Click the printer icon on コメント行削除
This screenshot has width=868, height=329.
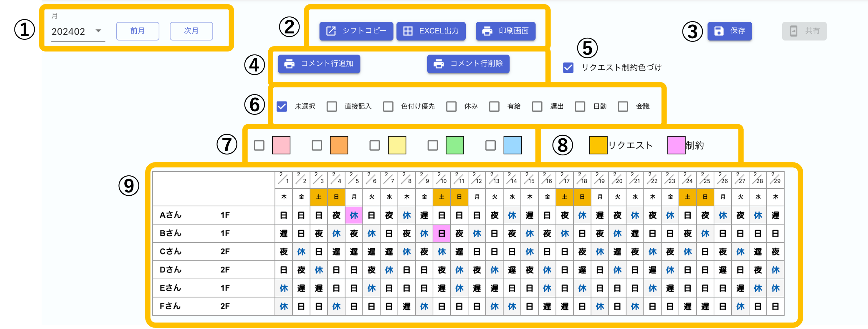click(x=438, y=64)
